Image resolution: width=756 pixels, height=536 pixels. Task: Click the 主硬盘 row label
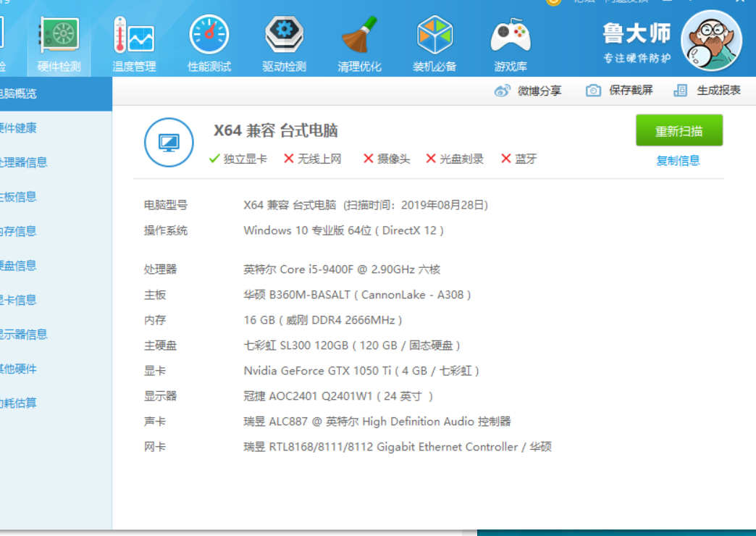pos(161,346)
